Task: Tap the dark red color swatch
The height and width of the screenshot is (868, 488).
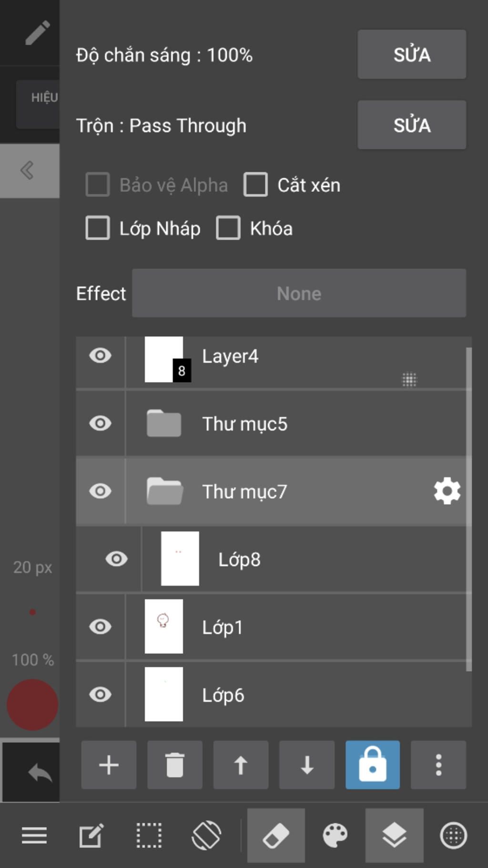Action: click(x=32, y=704)
